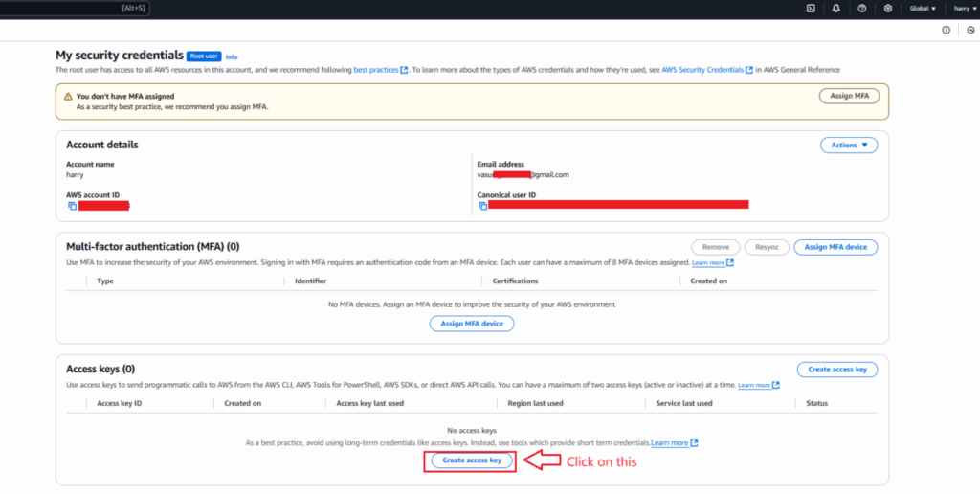980x494 pixels.
Task: Click centered Assign MFA device under No MFA devices
Action: [472, 324]
